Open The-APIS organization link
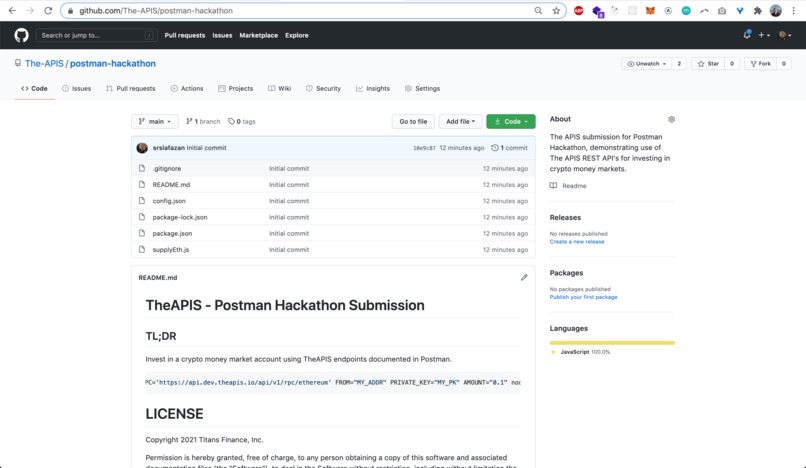Image resolution: width=806 pixels, height=468 pixels. tap(44, 63)
